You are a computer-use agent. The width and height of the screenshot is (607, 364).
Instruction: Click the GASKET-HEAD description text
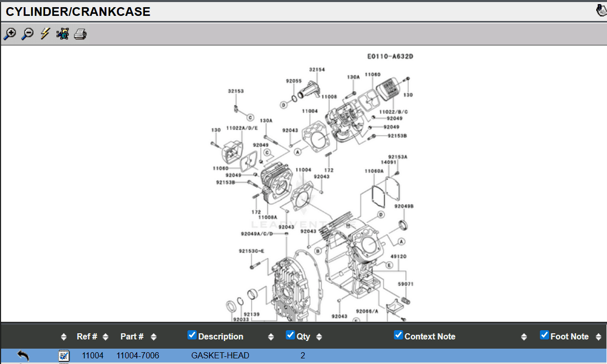point(220,355)
